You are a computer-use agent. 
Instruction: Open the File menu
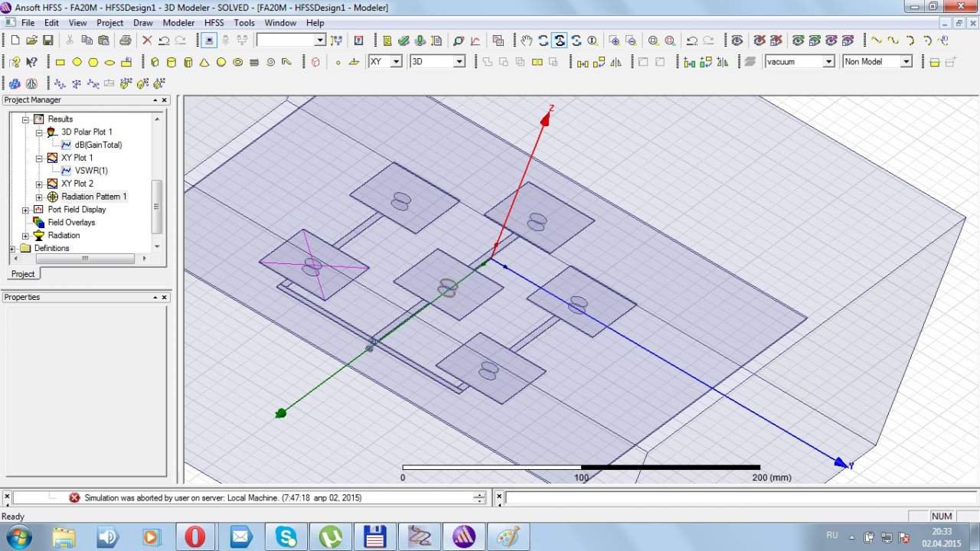28,23
